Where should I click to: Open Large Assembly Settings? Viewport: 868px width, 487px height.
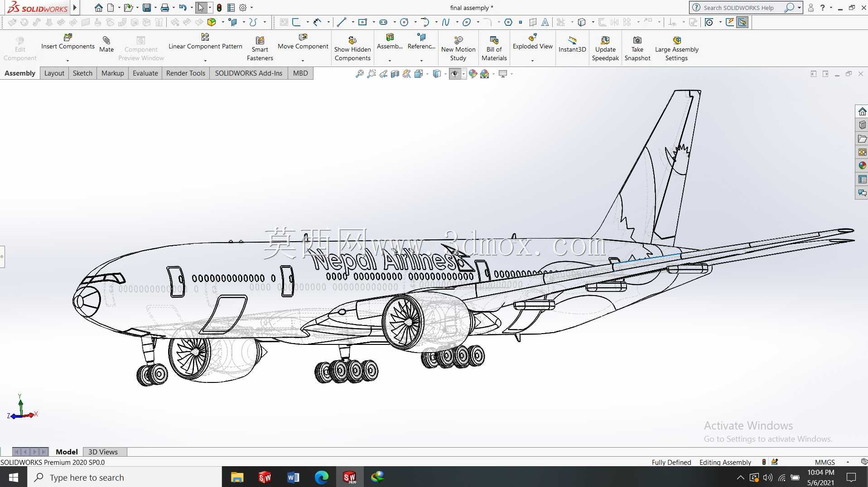[677, 49]
